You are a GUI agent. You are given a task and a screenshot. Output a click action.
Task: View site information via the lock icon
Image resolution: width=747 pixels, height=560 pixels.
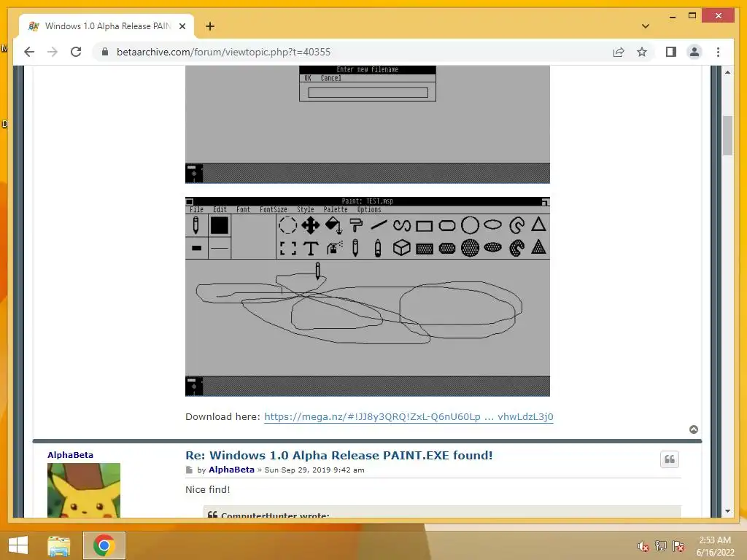coord(105,52)
